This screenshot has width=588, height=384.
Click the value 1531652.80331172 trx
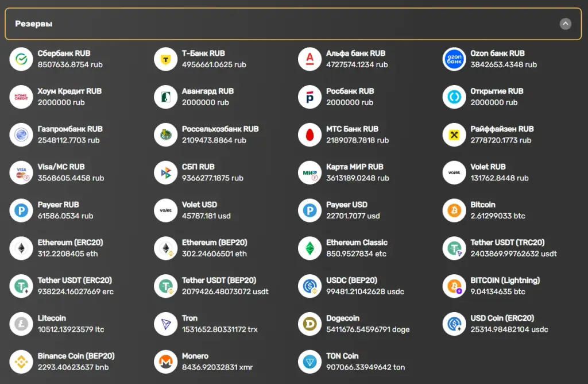[220, 329]
